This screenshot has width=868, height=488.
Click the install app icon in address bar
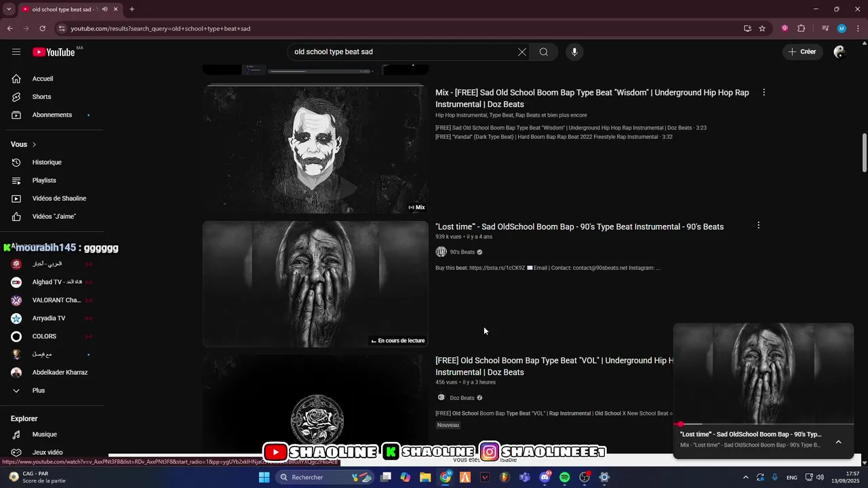[x=747, y=28]
